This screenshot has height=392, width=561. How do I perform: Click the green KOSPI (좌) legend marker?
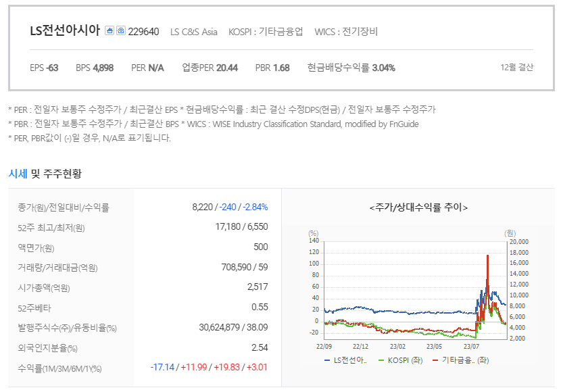381,360
